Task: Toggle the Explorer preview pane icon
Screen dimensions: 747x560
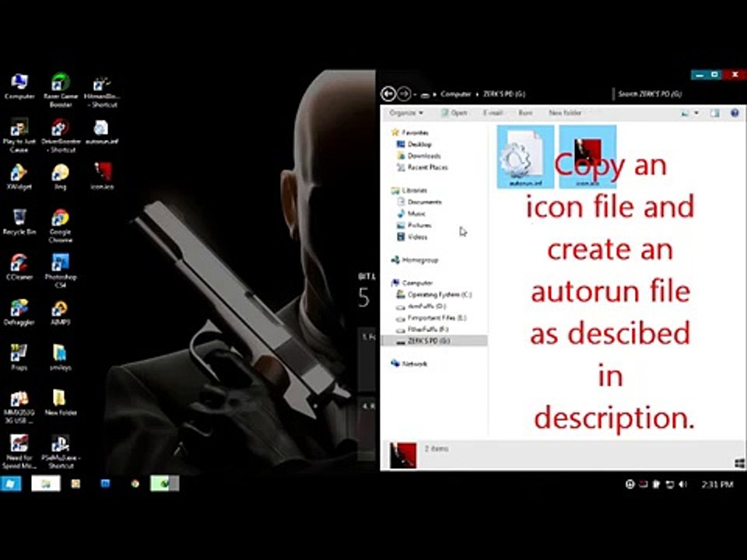Action: click(x=714, y=113)
